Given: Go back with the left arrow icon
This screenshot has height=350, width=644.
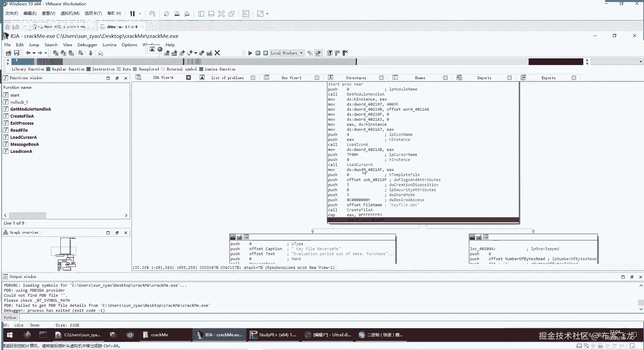Looking at the screenshot, I should click(28, 53).
